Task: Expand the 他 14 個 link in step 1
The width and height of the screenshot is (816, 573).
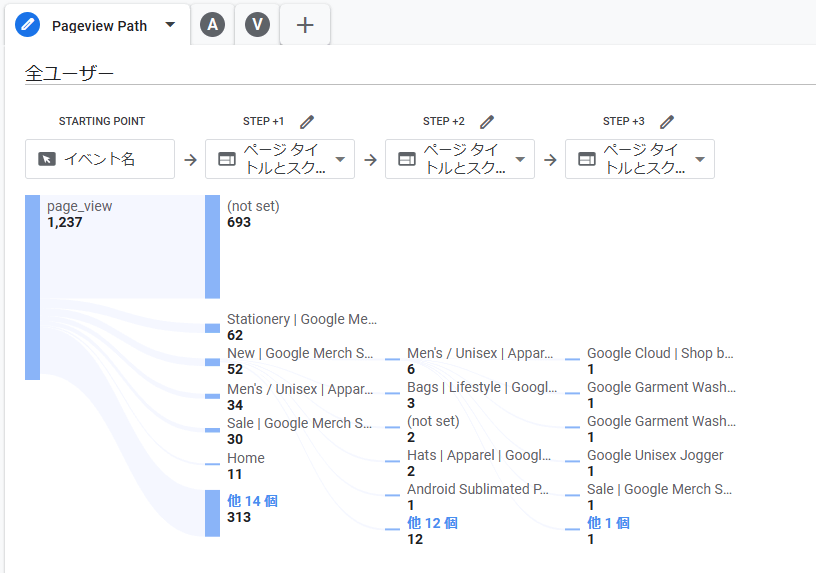Action: click(252, 501)
